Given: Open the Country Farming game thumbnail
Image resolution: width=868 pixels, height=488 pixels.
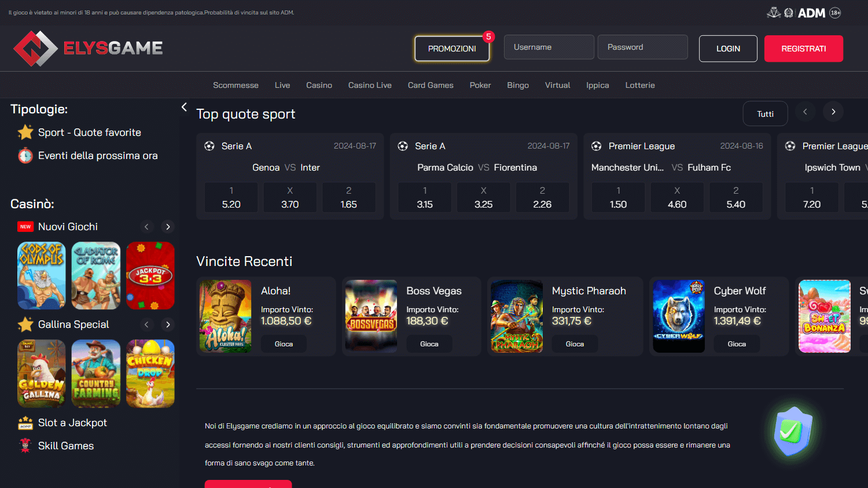Looking at the screenshot, I should click(x=96, y=374).
